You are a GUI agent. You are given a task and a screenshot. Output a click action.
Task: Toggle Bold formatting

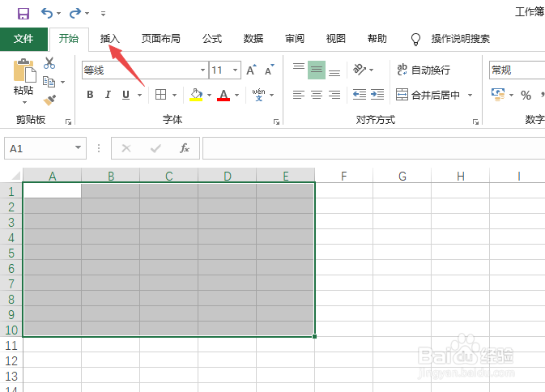pos(90,95)
